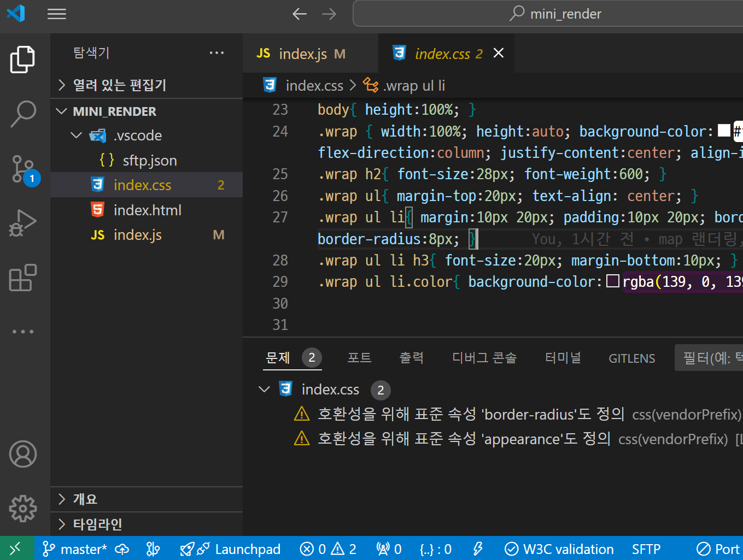Click line number 27 in the gutter
The height and width of the screenshot is (560, 743).
point(280,217)
